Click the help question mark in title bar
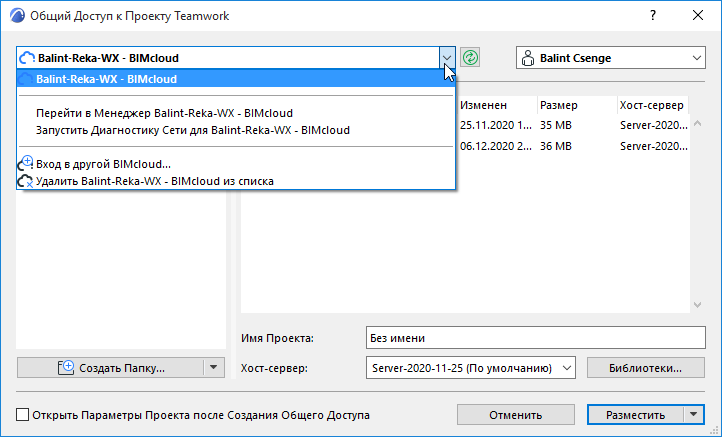 coord(653,15)
